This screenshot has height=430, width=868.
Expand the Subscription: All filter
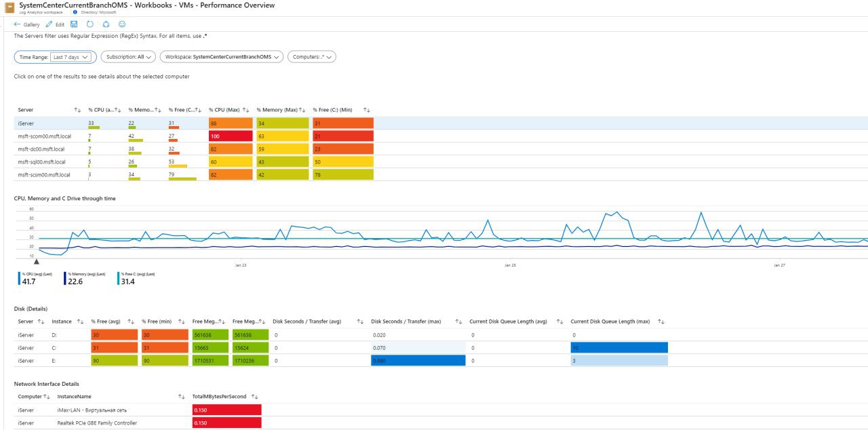click(129, 57)
